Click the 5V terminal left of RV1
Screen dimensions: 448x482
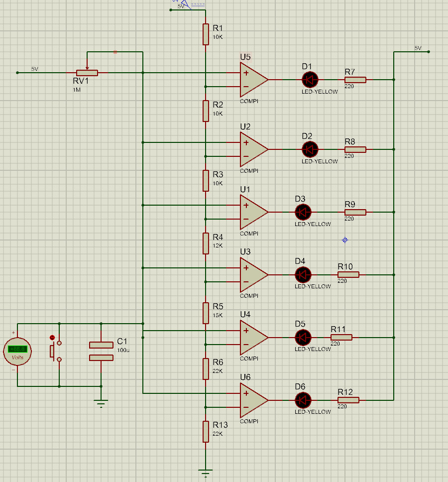pos(17,73)
